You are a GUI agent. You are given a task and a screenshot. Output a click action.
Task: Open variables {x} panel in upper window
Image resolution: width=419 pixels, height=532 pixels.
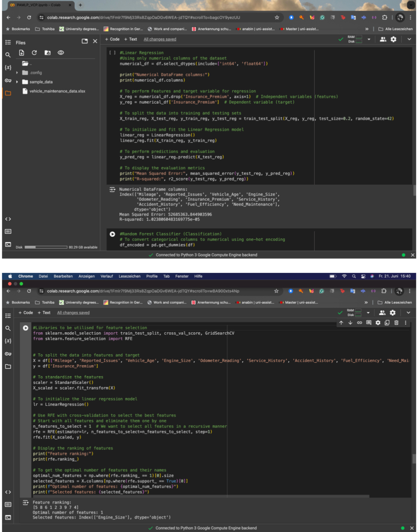point(8,68)
